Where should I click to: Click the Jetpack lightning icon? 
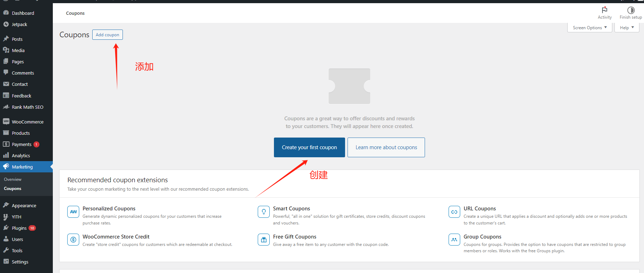pos(6,24)
